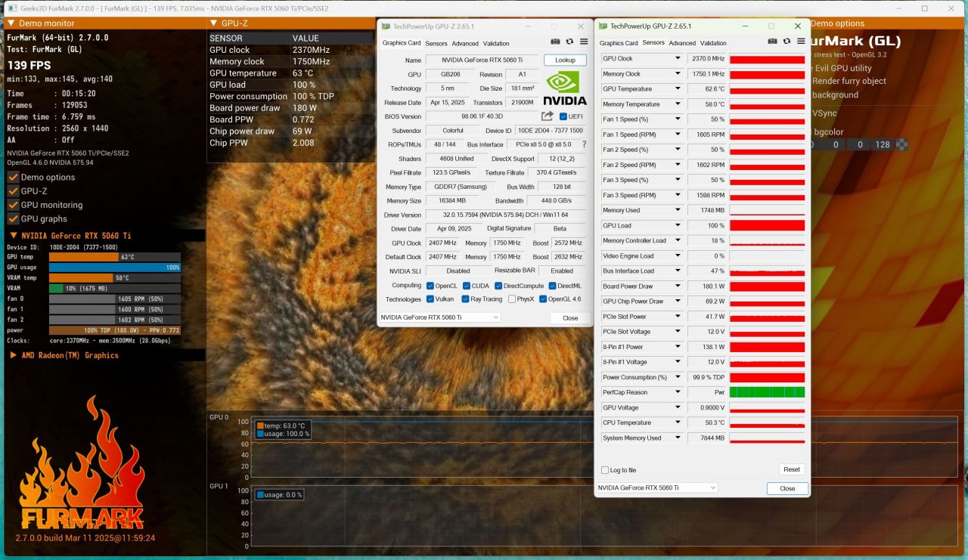The height and width of the screenshot is (560, 968).
Task: Toggle the GPU-Z checkbox in FurMark monitor
Action: coord(13,191)
